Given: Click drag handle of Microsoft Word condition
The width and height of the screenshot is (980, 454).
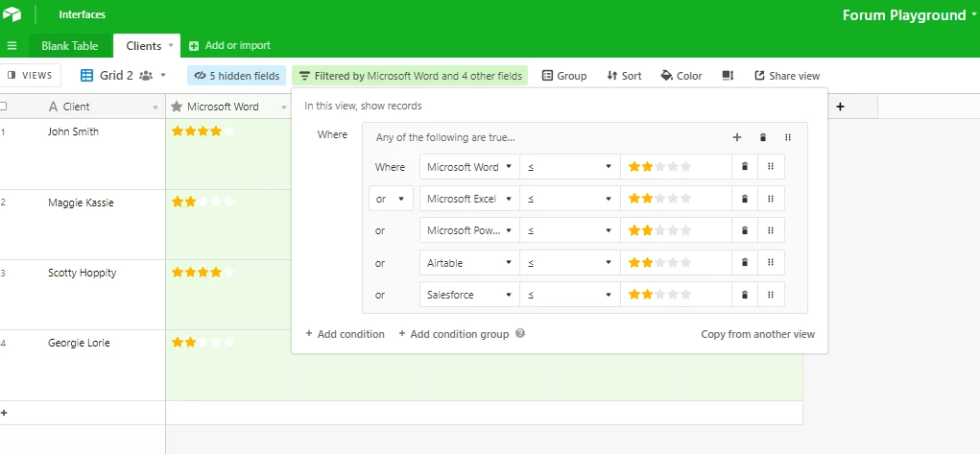Looking at the screenshot, I should point(771,166).
